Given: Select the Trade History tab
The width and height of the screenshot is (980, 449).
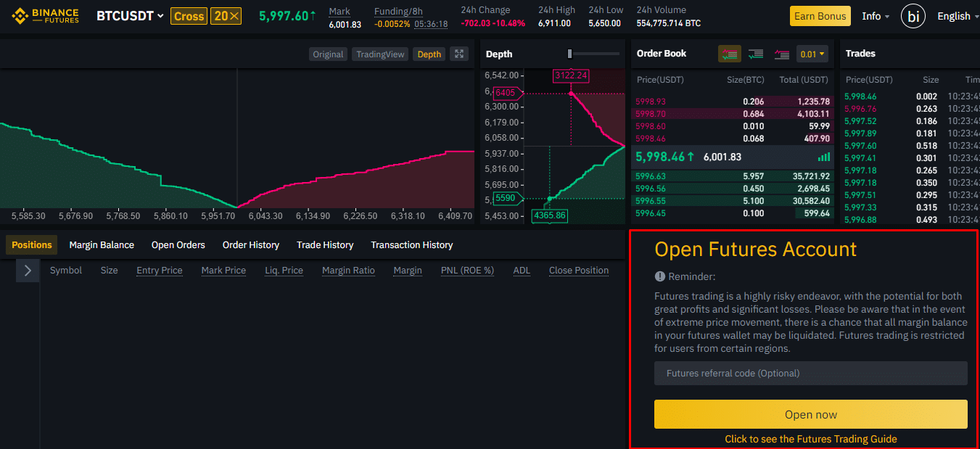Looking at the screenshot, I should (x=325, y=245).
